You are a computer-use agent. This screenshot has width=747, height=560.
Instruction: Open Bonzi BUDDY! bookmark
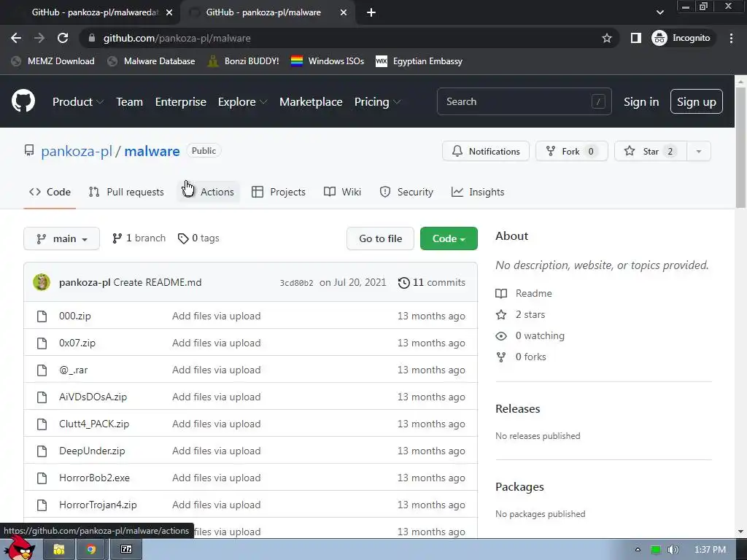(244, 61)
